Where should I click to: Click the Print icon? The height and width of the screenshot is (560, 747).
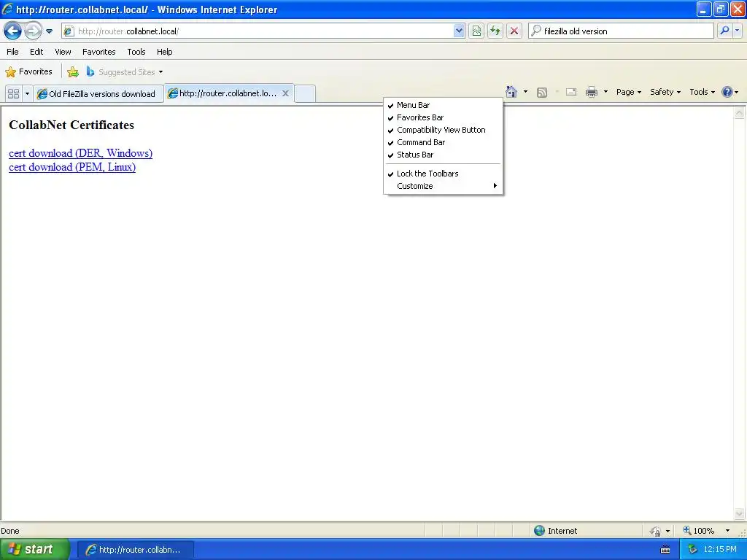591,92
